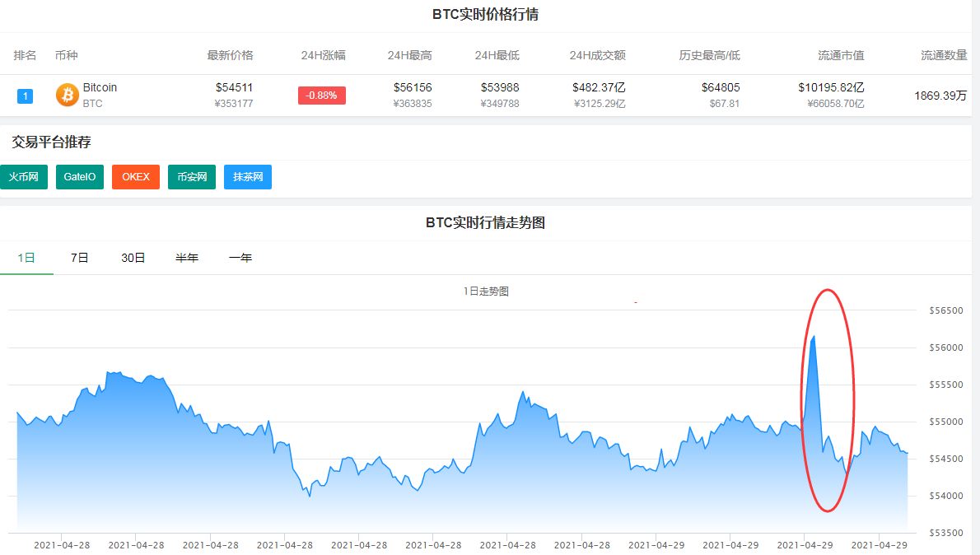Switch to the 7日 chart tab
The image size is (980, 555).
tap(79, 258)
